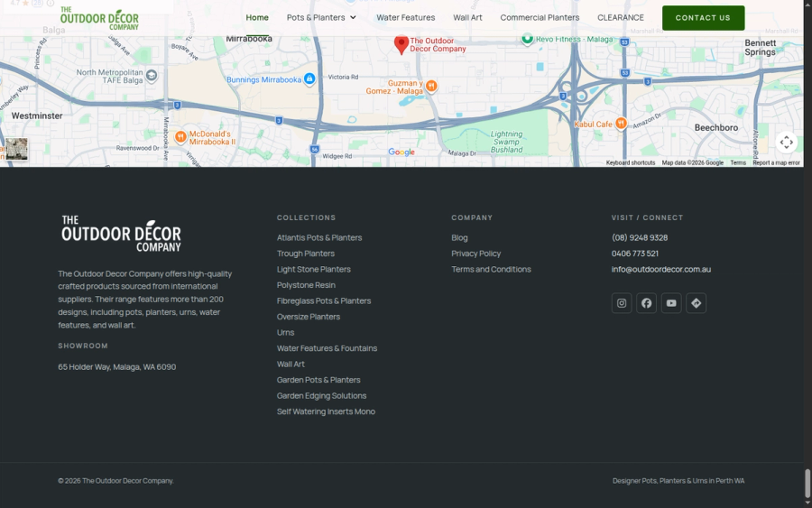Open the Trough Planters link
Image resolution: width=812 pixels, height=508 pixels.
tap(306, 254)
